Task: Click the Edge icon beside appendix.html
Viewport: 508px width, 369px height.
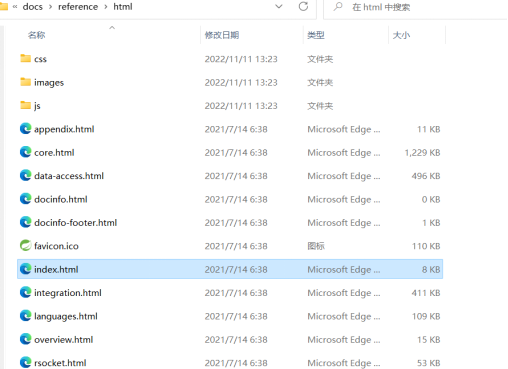Action: tap(25, 129)
